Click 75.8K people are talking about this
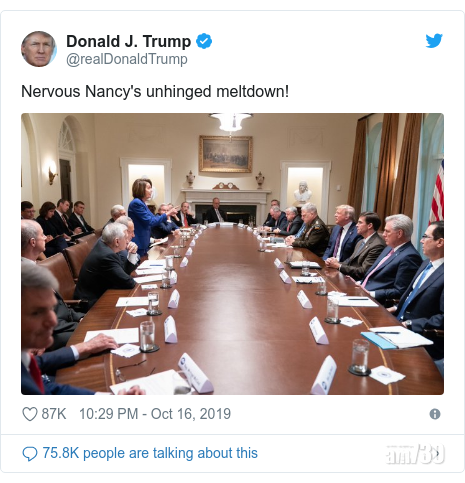Image resolution: width=465 pixels, height=483 pixels. coord(150,453)
